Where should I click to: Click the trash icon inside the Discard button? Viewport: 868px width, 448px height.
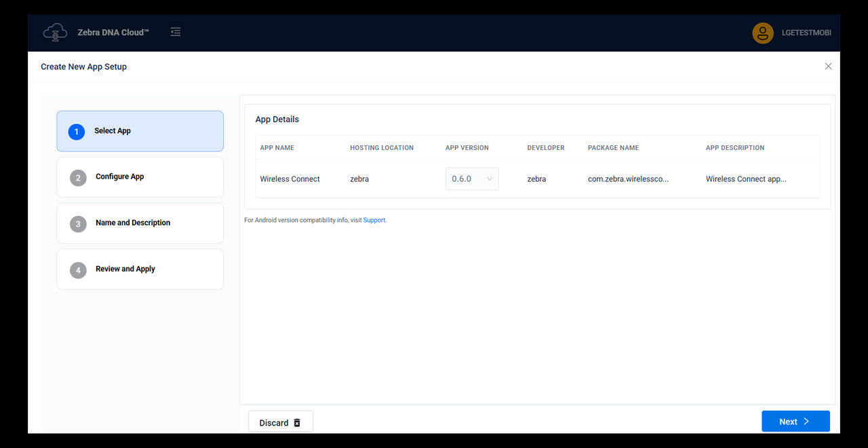296,422
